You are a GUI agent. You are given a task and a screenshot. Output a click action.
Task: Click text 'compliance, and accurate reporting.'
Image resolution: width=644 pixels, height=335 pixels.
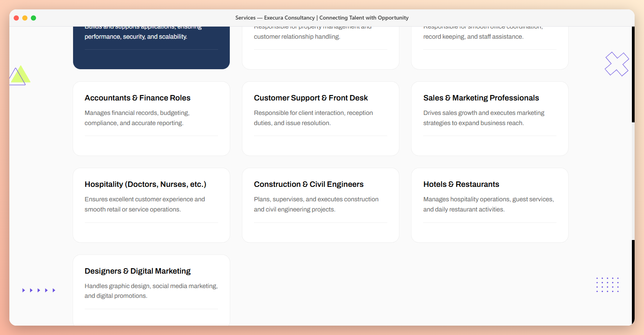click(x=134, y=123)
